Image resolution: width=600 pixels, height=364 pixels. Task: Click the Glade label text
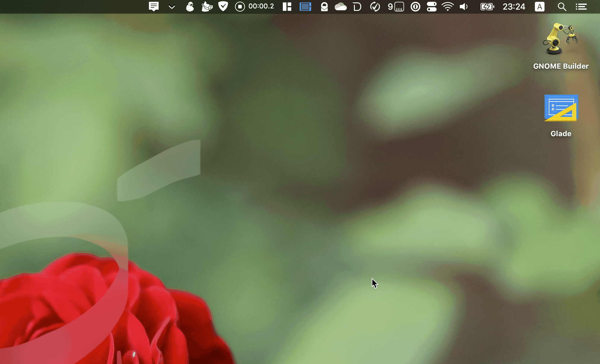pos(561,134)
